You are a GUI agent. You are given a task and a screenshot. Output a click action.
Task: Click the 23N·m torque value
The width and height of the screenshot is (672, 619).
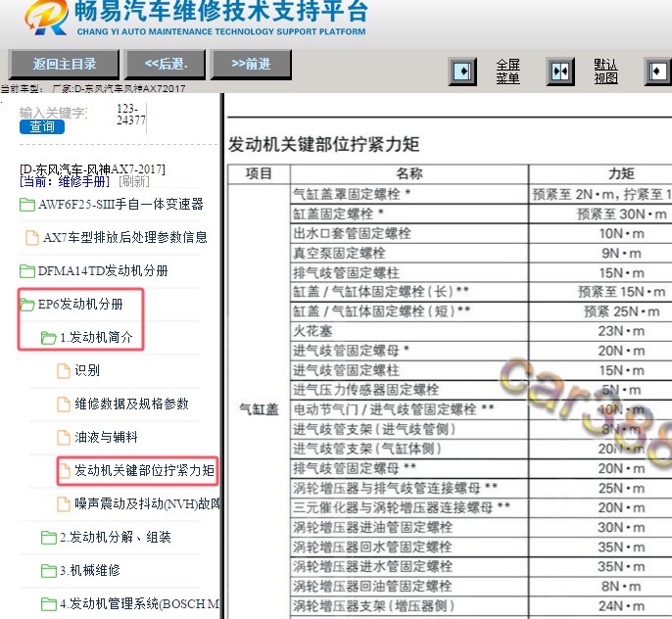pos(621,331)
